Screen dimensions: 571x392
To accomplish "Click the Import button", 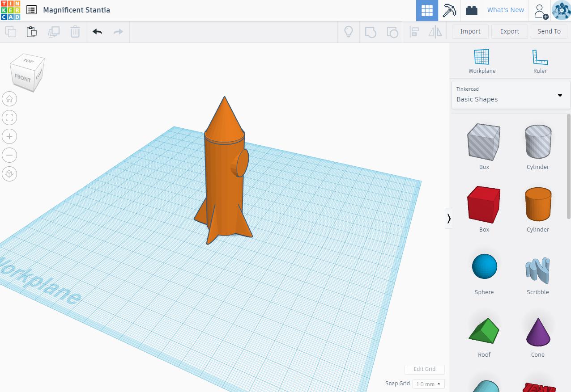I will pos(470,31).
